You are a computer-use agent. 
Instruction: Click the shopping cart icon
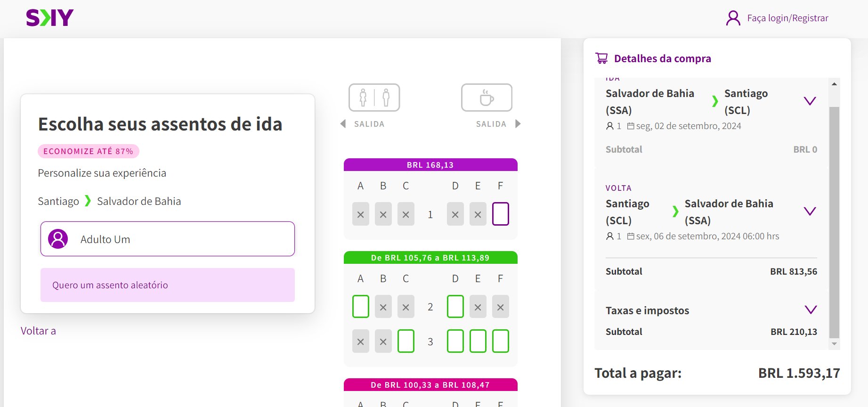click(x=601, y=58)
